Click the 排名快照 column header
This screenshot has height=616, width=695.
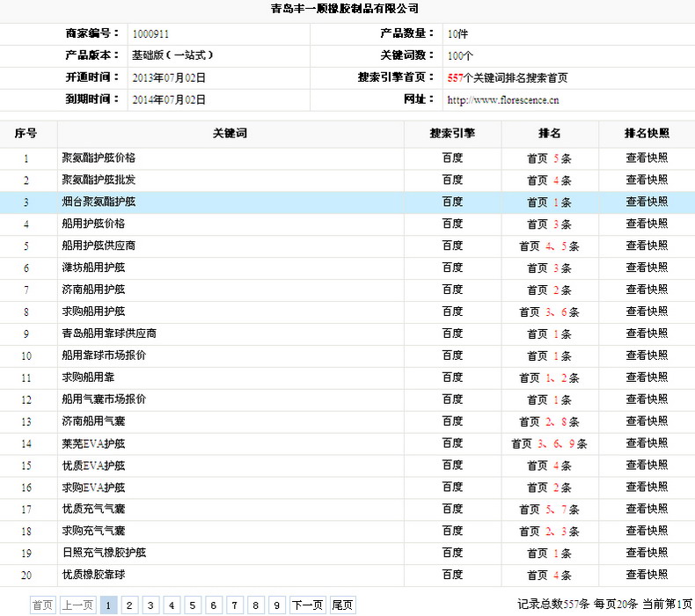click(647, 134)
